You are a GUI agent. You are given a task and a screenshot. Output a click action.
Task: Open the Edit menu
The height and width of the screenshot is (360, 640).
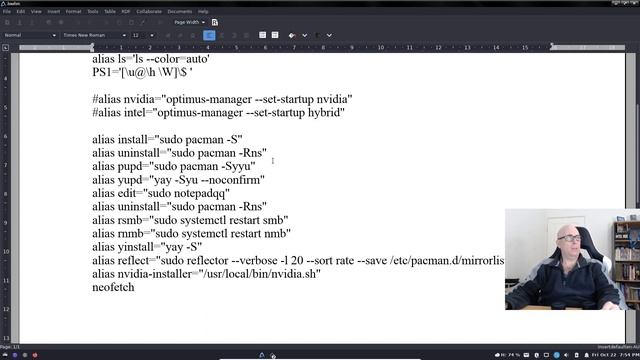[x=20, y=11]
